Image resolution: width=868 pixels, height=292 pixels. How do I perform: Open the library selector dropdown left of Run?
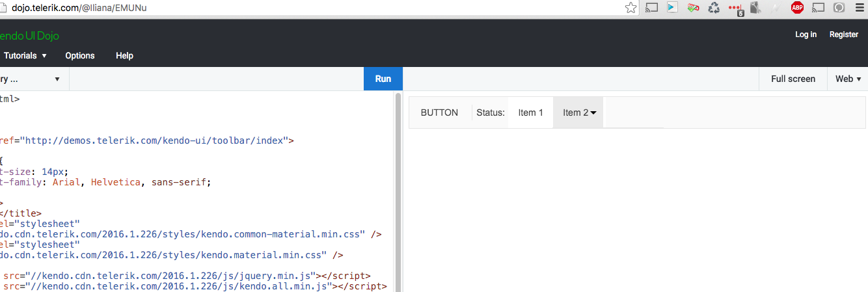[31, 79]
